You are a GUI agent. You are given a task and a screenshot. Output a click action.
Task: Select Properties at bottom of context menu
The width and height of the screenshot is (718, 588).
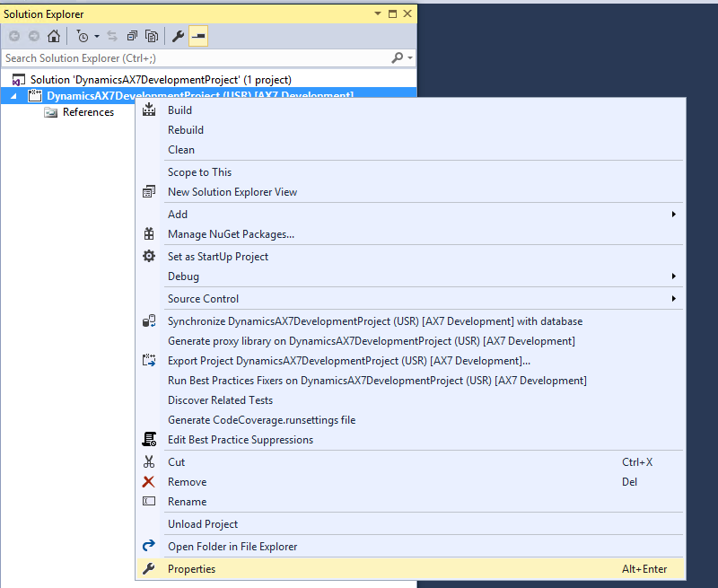[x=191, y=569]
